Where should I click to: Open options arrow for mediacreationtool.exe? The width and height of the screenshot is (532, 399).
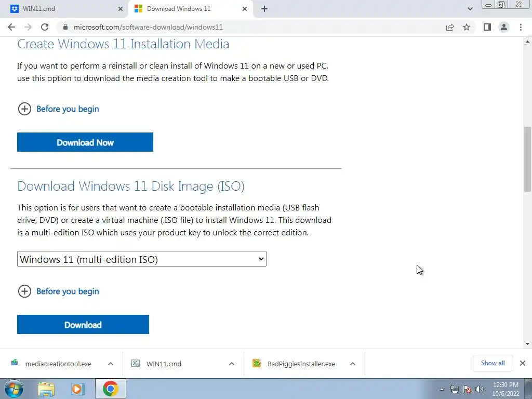[111, 364]
